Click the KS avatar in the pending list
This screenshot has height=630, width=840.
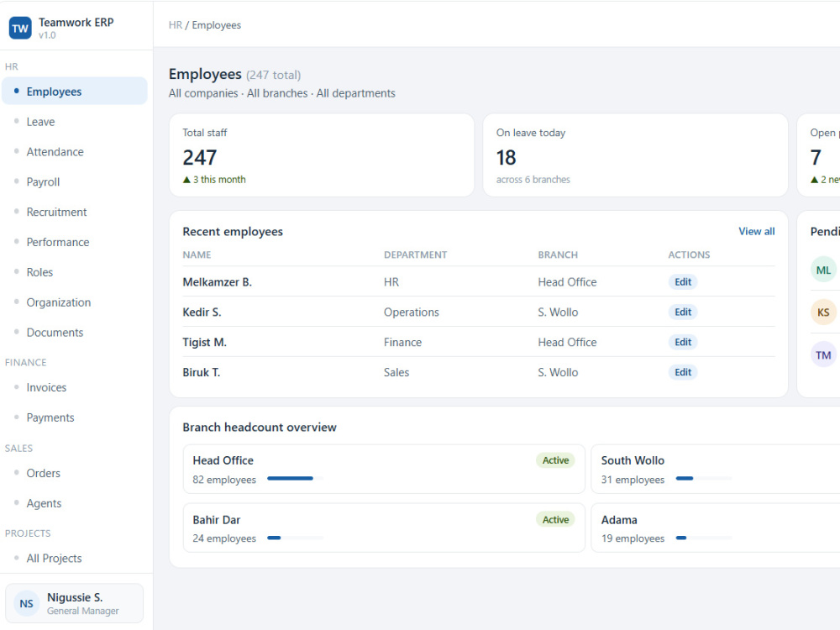point(823,312)
